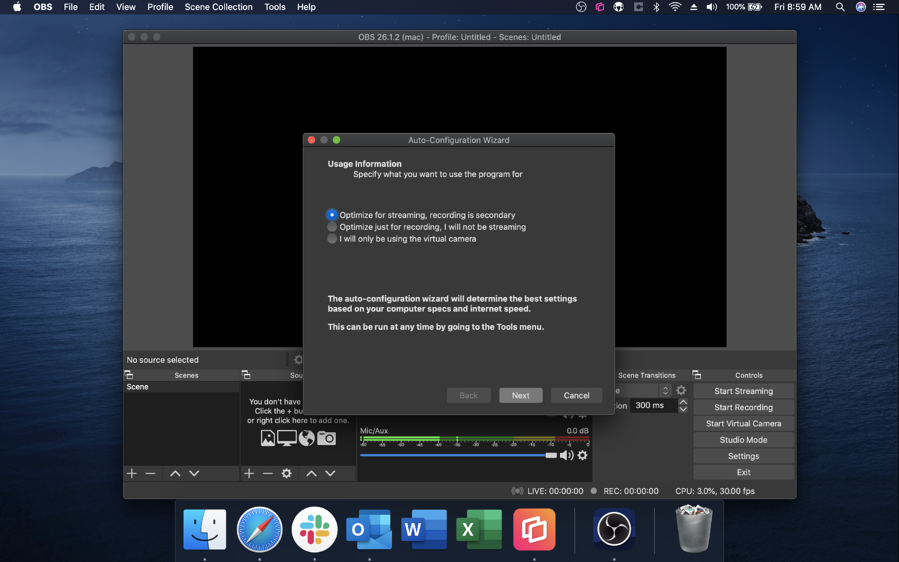The width and height of the screenshot is (899, 562).
Task: Pop out the Scenes dock panel
Action: 129,375
